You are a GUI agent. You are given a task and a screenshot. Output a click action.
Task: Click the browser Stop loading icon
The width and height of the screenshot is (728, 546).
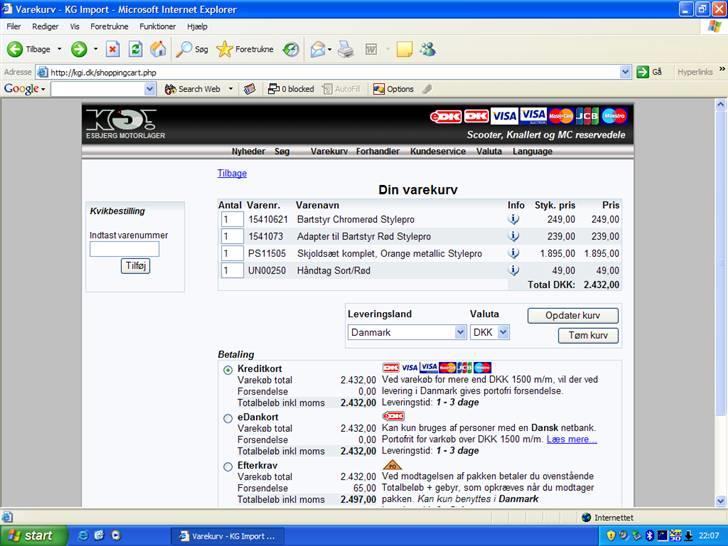pyautogui.click(x=113, y=49)
